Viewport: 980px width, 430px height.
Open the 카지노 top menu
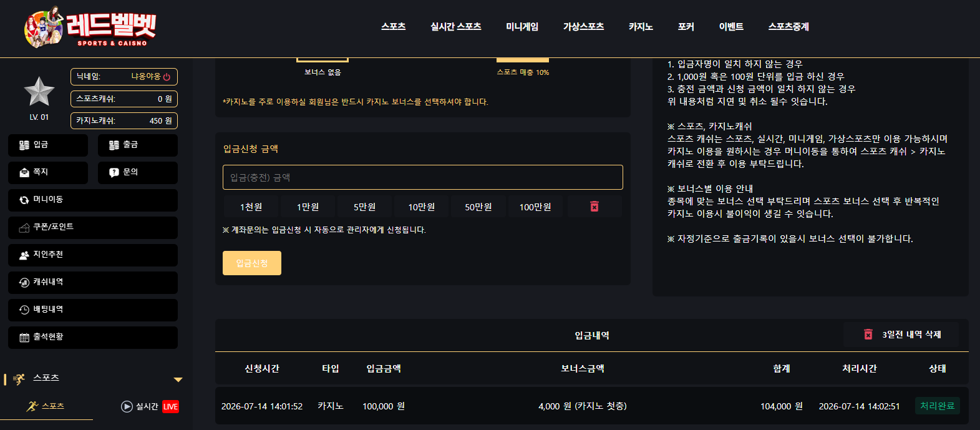[x=641, y=26]
